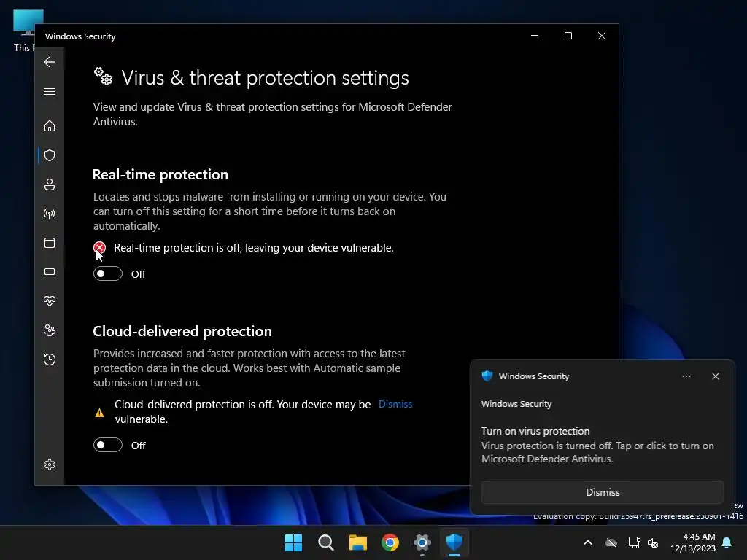Screen dimensions: 747x560
Task: Close the Windows Security notification toast
Action: click(716, 376)
